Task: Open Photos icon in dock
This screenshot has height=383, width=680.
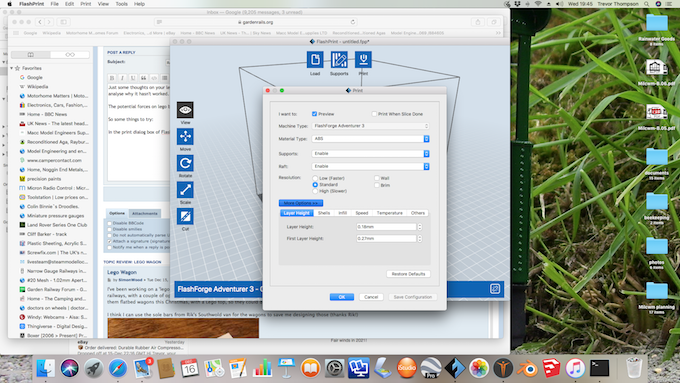Action: (x=479, y=368)
